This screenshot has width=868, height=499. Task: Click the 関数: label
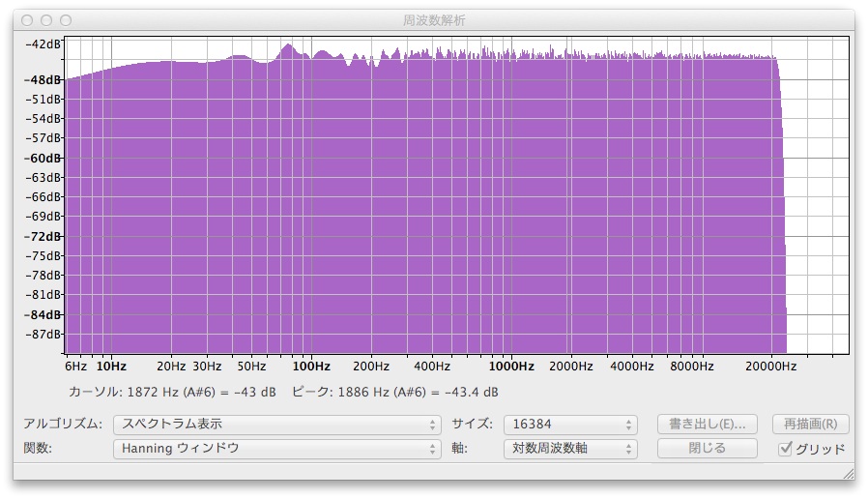pos(38,448)
